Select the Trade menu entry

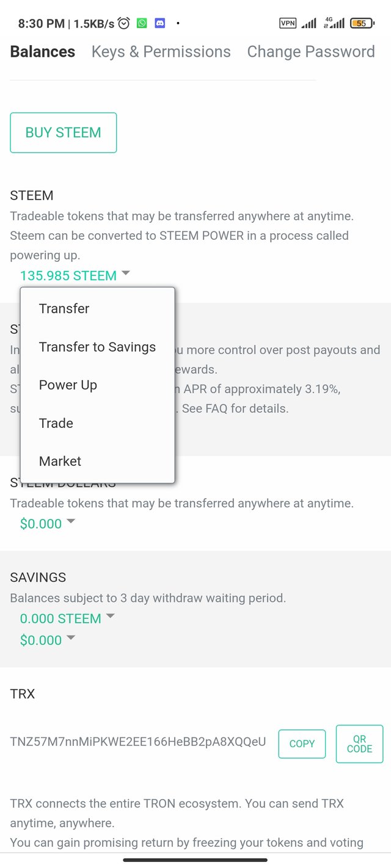56,423
